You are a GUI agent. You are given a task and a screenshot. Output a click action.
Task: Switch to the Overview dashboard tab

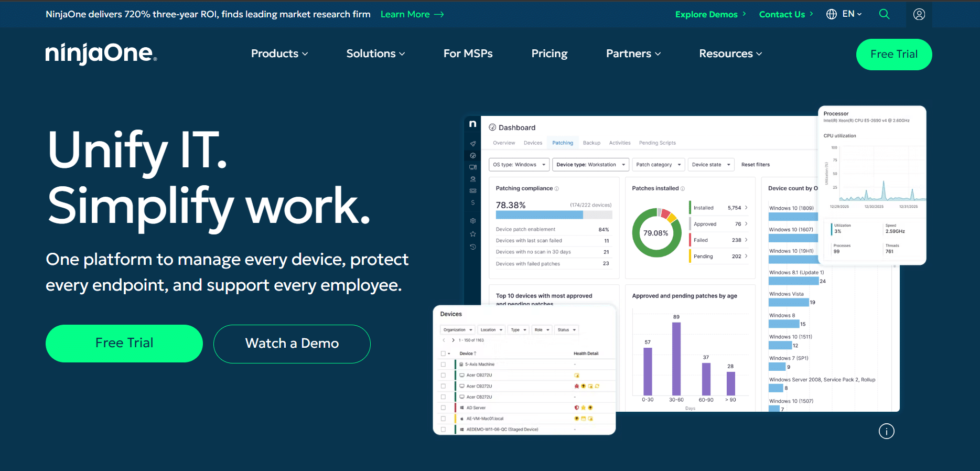(x=504, y=143)
